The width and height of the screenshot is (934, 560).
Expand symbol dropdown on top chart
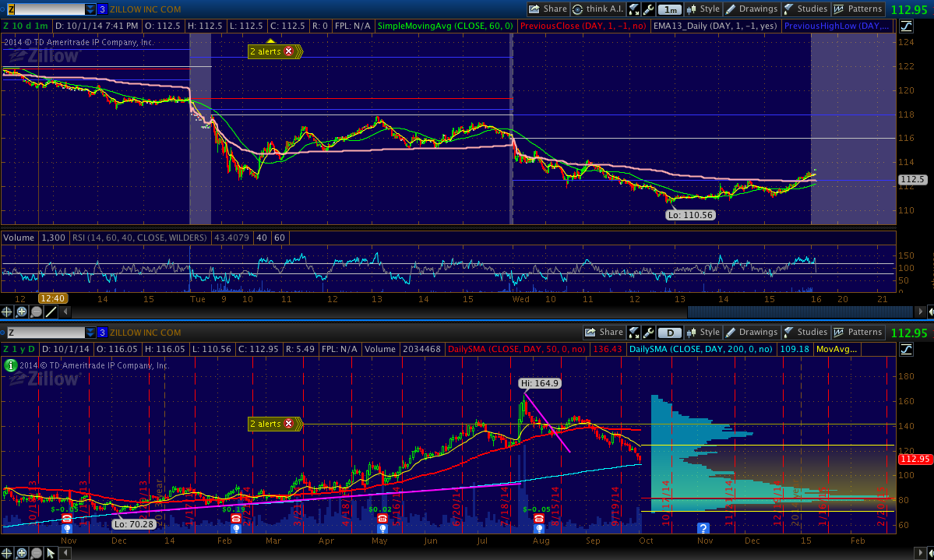coord(90,9)
